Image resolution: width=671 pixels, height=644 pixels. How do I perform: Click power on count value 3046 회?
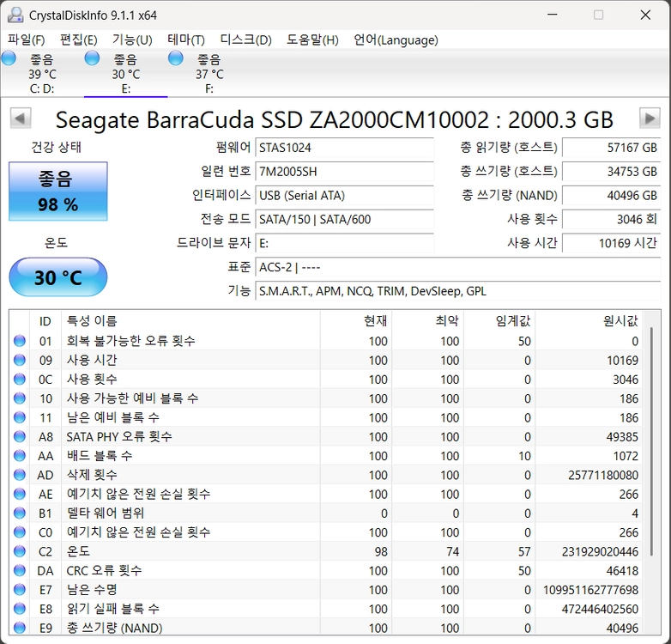click(x=612, y=220)
